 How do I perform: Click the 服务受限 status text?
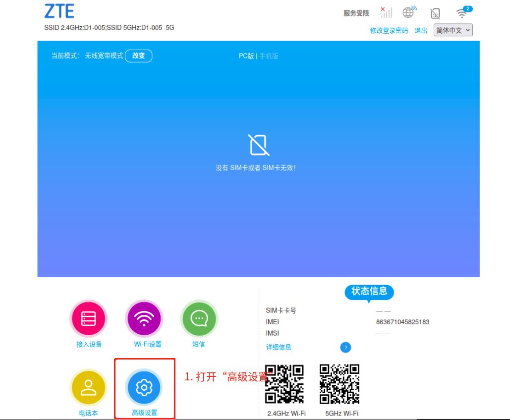click(356, 13)
